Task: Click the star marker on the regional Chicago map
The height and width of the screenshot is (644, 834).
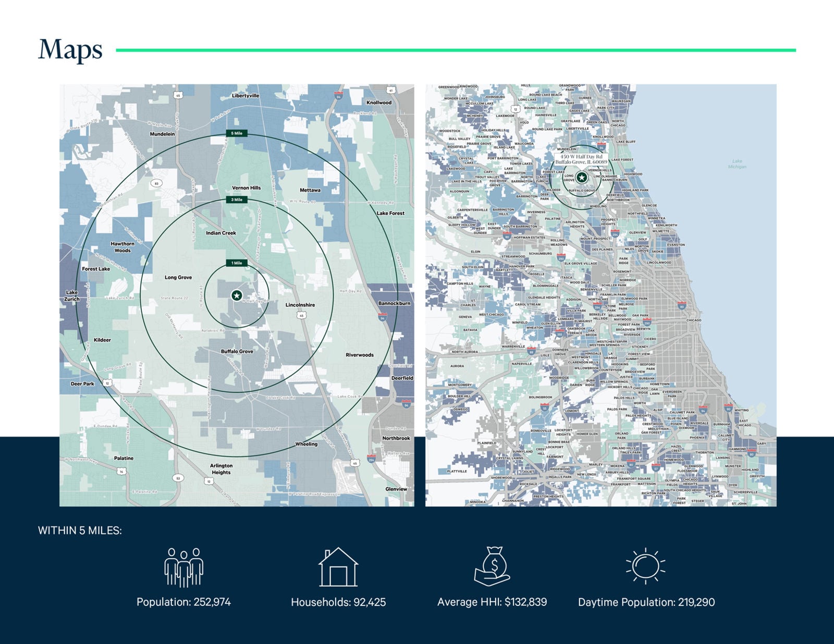Action: pos(582,178)
